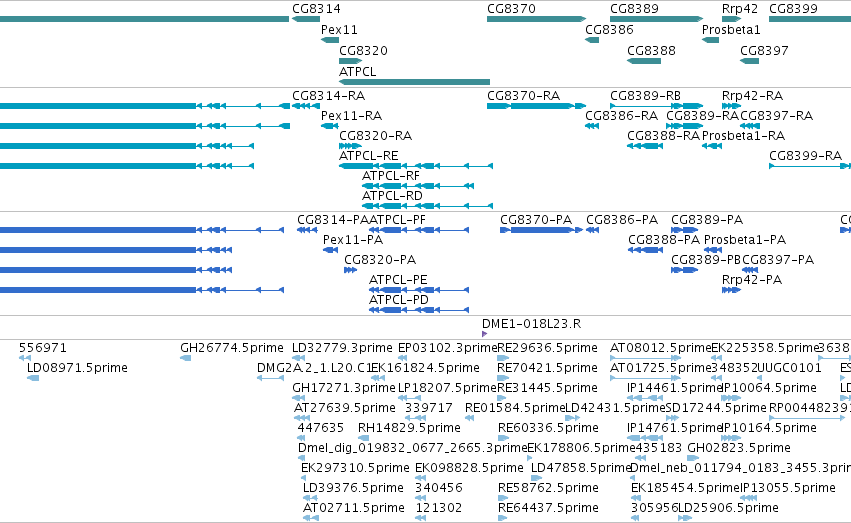Select the Rrp42 gene label
This screenshot has width=851, height=523.
tap(740, 9)
